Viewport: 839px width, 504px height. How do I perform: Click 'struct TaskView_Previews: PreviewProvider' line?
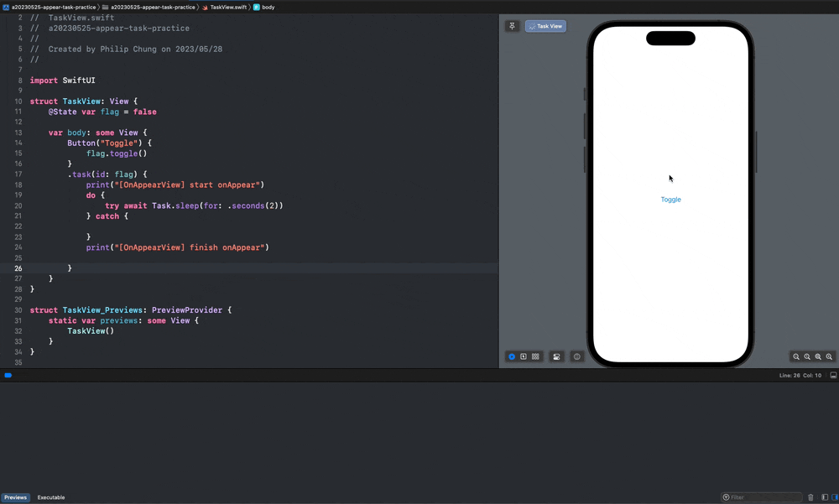click(x=131, y=310)
